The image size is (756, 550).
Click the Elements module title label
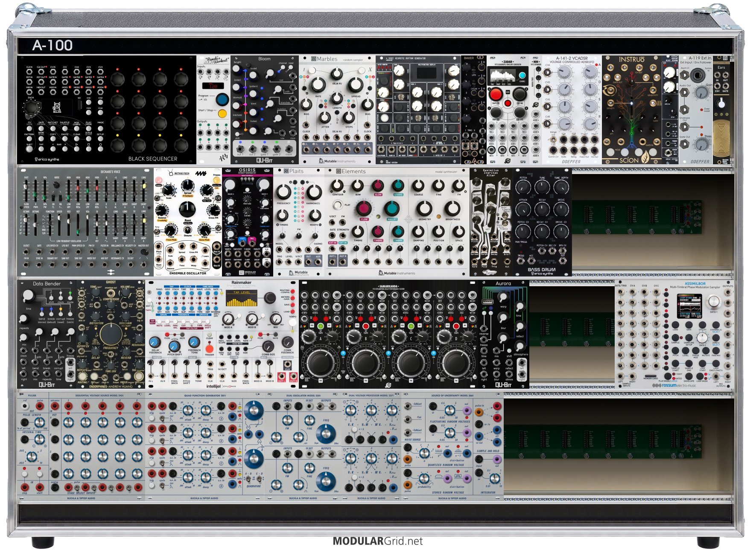353,172
